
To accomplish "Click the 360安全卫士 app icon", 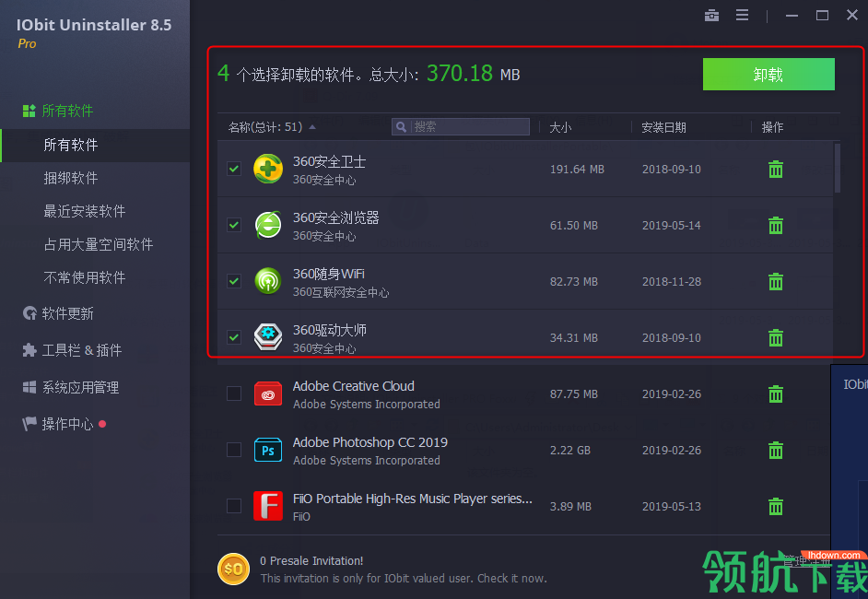I will 268,169.
